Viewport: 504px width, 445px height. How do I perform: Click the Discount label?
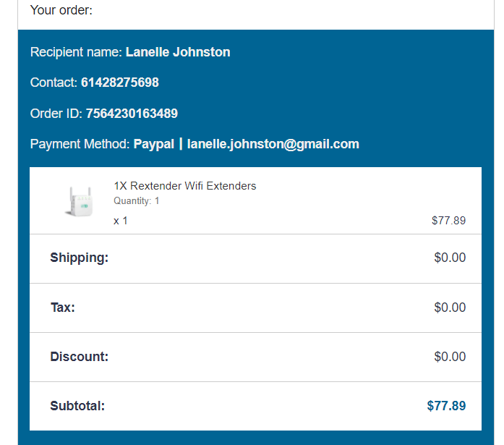79,357
